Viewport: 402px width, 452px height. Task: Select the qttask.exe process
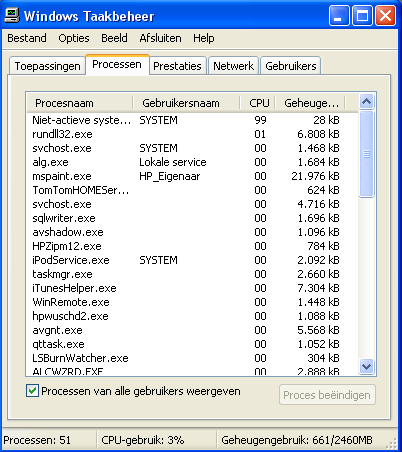[x=192, y=344]
